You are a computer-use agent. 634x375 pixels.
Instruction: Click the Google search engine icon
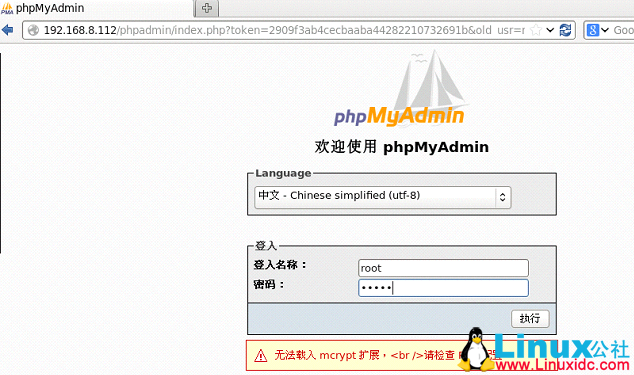point(592,30)
